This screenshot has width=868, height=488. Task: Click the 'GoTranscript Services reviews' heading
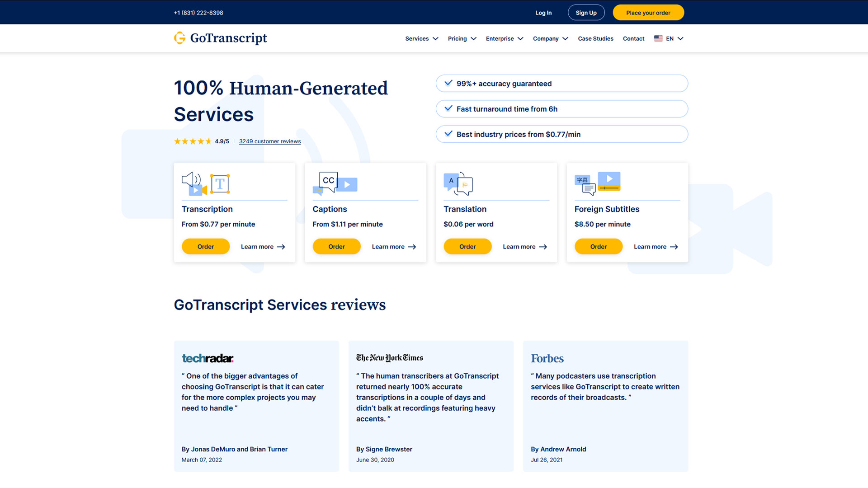click(x=280, y=305)
